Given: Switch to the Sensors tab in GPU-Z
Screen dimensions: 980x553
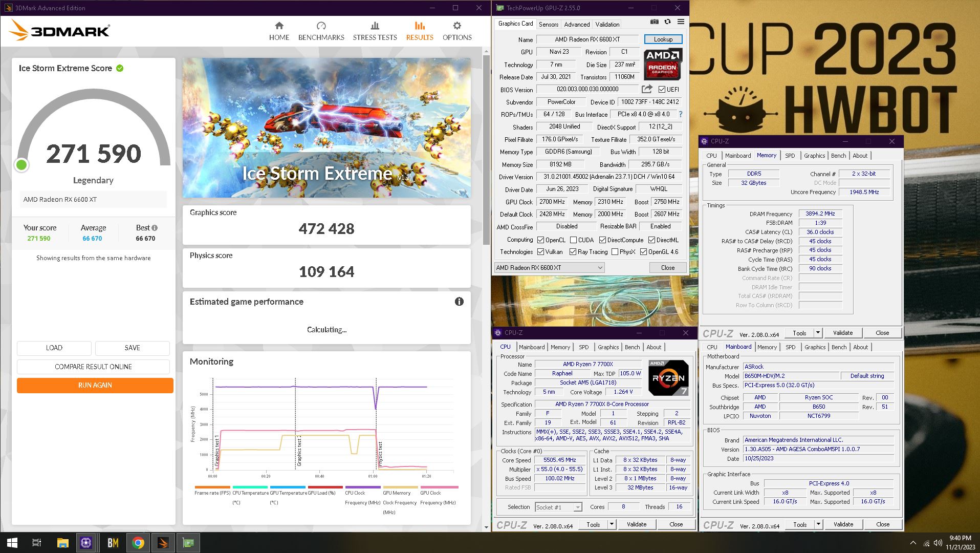Looking at the screenshot, I should click(x=548, y=24).
